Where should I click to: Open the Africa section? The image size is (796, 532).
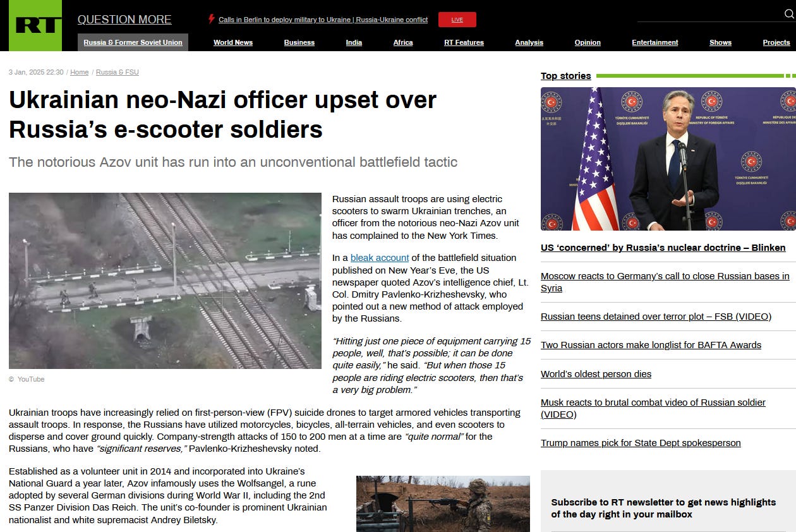coord(403,42)
